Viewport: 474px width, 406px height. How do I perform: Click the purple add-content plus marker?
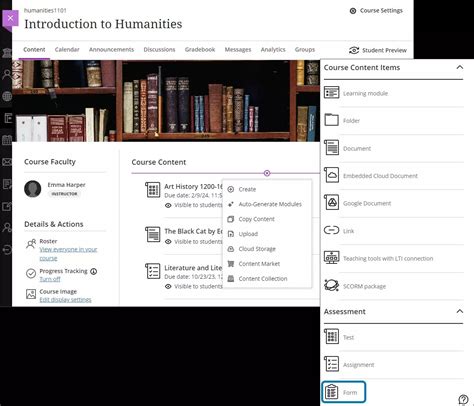pos(267,173)
